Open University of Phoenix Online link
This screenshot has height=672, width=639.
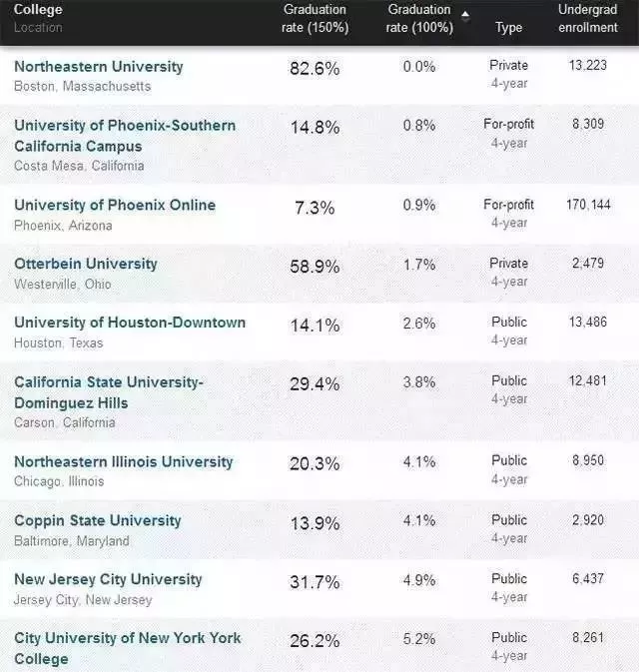[x=115, y=206]
